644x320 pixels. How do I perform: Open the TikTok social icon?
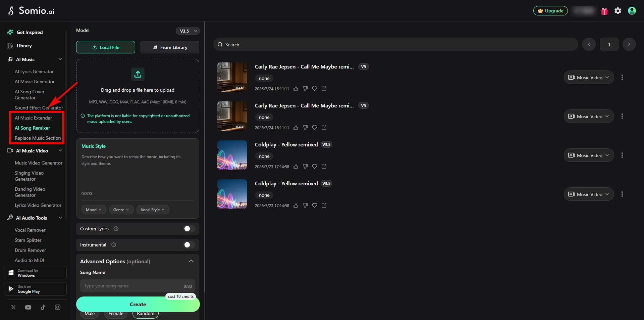coord(43,307)
